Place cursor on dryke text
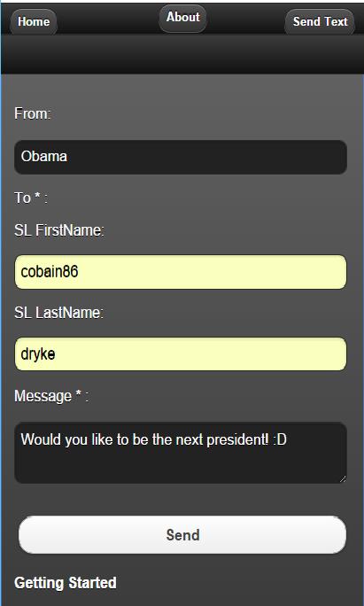This screenshot has width=364, height=606. [38, 354]
